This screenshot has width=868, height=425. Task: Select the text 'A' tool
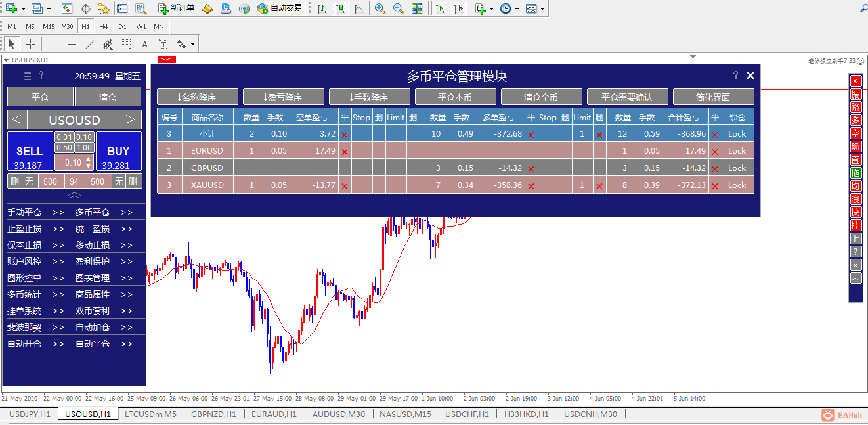(145, 44)
